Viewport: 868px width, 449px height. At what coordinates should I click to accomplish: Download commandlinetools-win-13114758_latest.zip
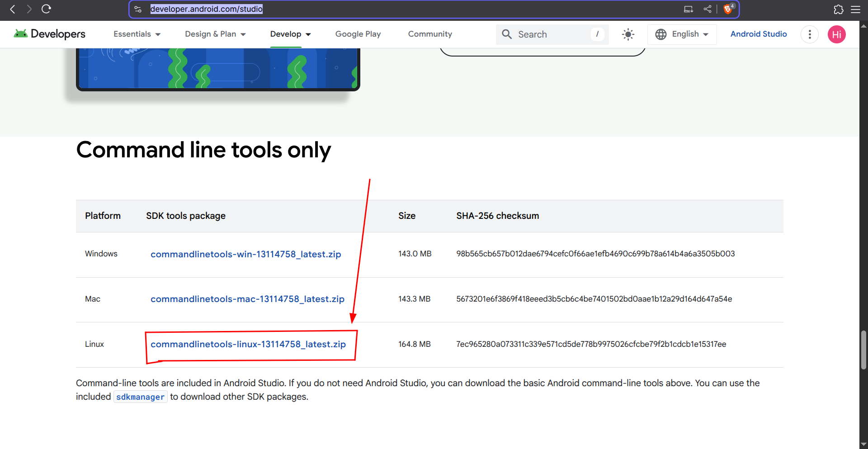(x=246, y=254)
